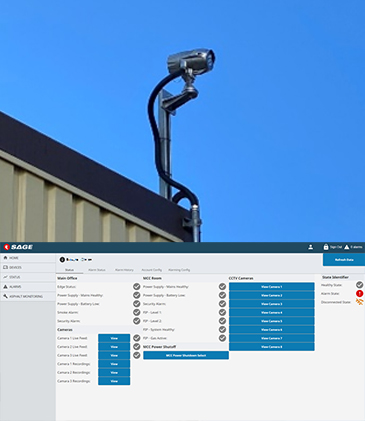Open the alarms warning triangle in header

347,247
